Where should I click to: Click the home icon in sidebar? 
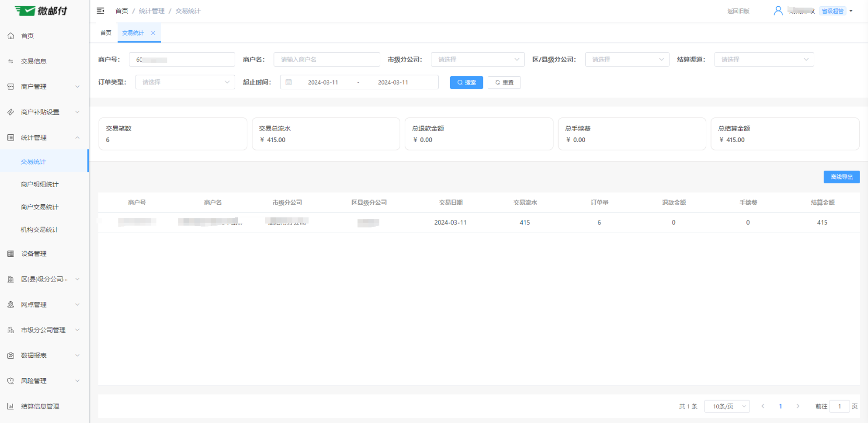pos(10,36)
